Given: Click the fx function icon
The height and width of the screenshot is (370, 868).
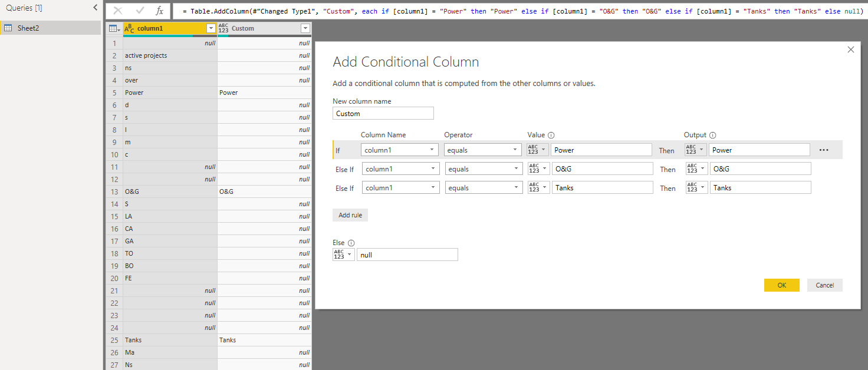Looking at the screenshot, I should (x=159, y=11).
